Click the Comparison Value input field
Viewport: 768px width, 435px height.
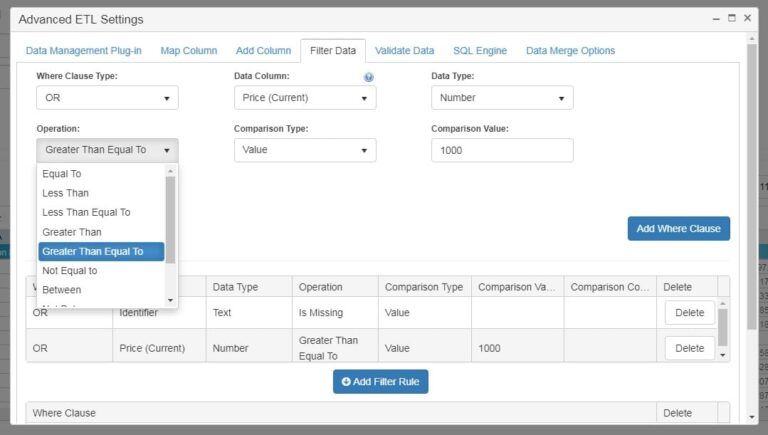pos(502,150)
